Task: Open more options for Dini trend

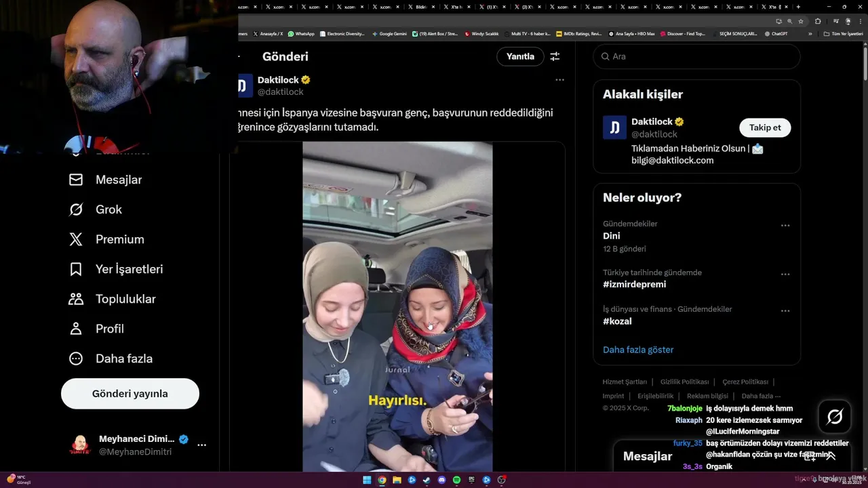Action: pyautogui.click(x=785, y=226)
